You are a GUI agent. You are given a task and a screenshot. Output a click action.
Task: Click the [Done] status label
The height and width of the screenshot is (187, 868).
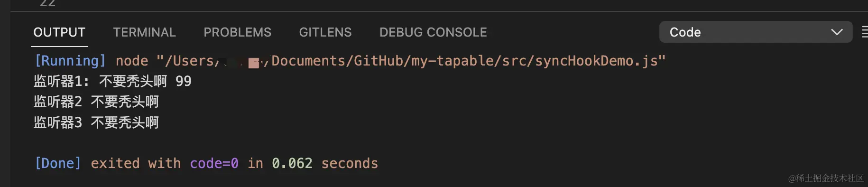pyautogui.click(x=58, y=163)
